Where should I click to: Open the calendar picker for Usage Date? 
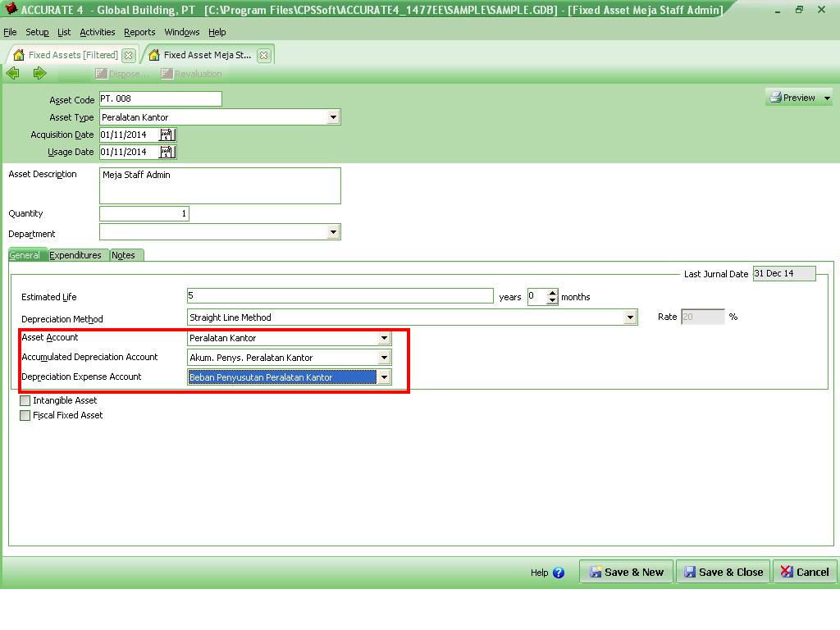(x=167, y=151)
